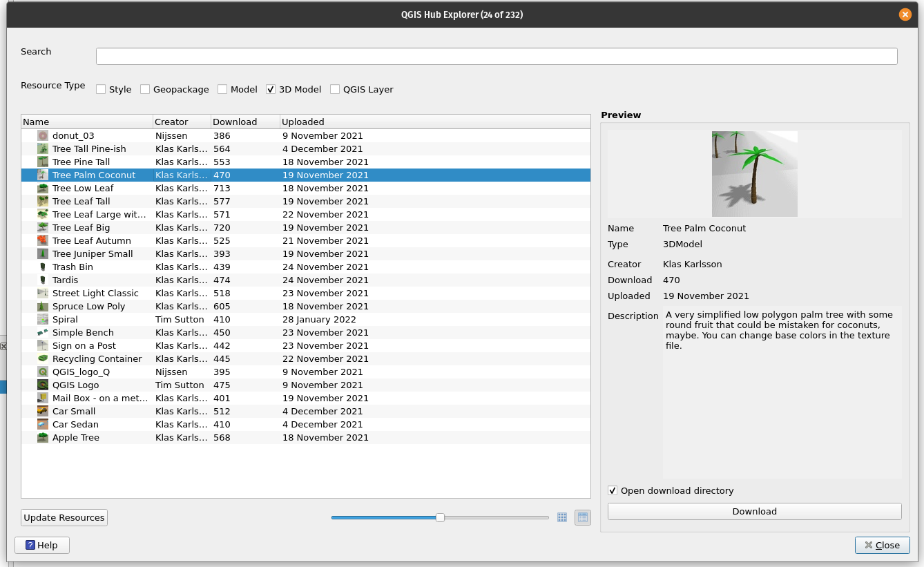Select the Mail Box row
Viewport: 924px width, 567px height.
coord(306,398)
